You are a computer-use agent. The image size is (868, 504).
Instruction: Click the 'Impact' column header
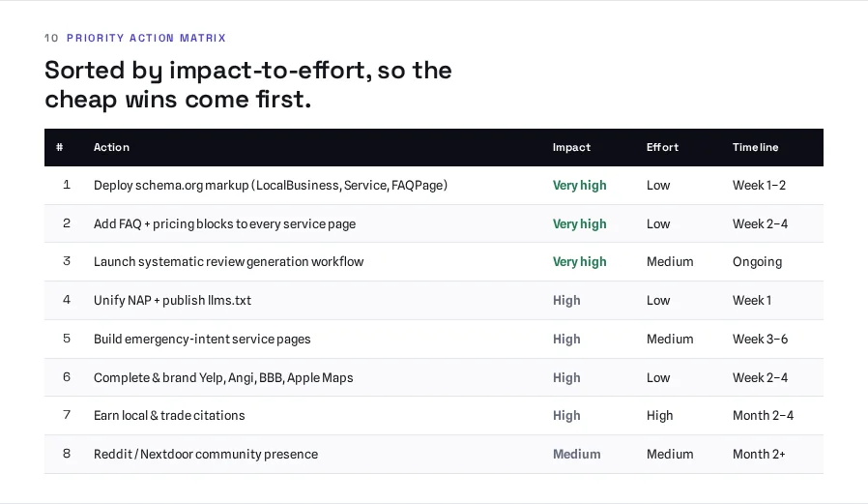tap(571, 147)
